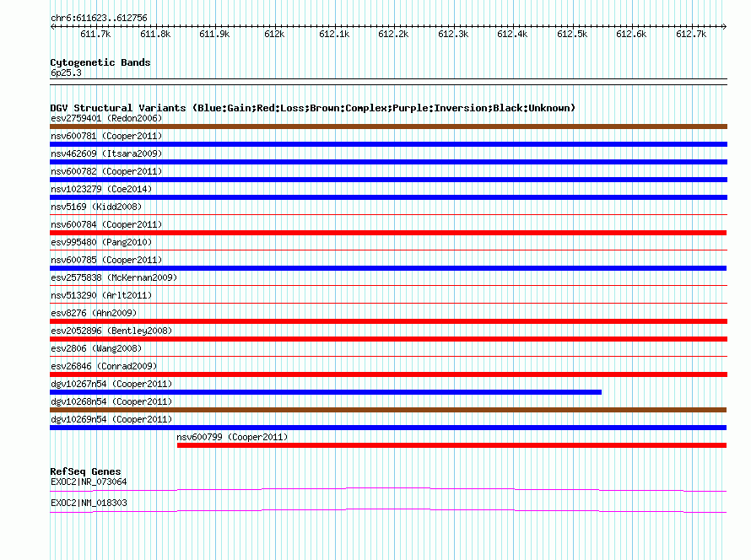751x560 pixels.
Task: Click the esv8276 (Ahn2009) label
Action: (x=94, y=313)
